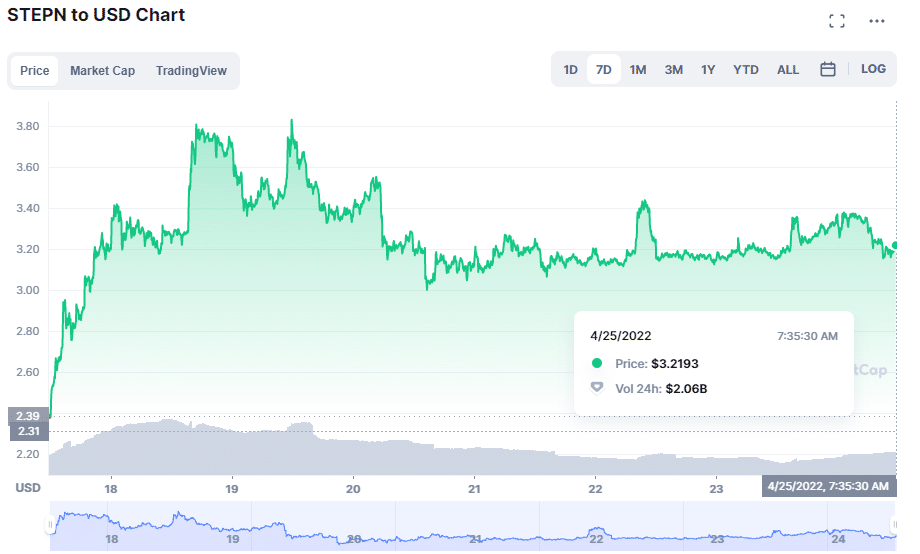Switch to the TradingView tab
The width and height of the screenshot is (920, 554).
(x=191, y=71)
